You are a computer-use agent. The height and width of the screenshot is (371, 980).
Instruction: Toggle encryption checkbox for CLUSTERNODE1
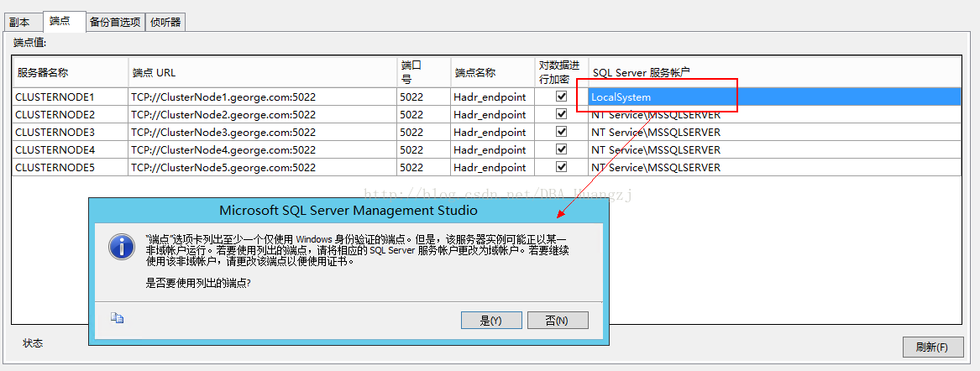[561, 97]
